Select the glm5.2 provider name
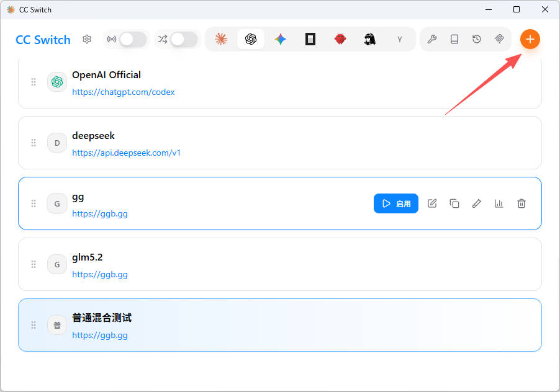This screenshot has width=560, height=392. [x=88, y=257]
